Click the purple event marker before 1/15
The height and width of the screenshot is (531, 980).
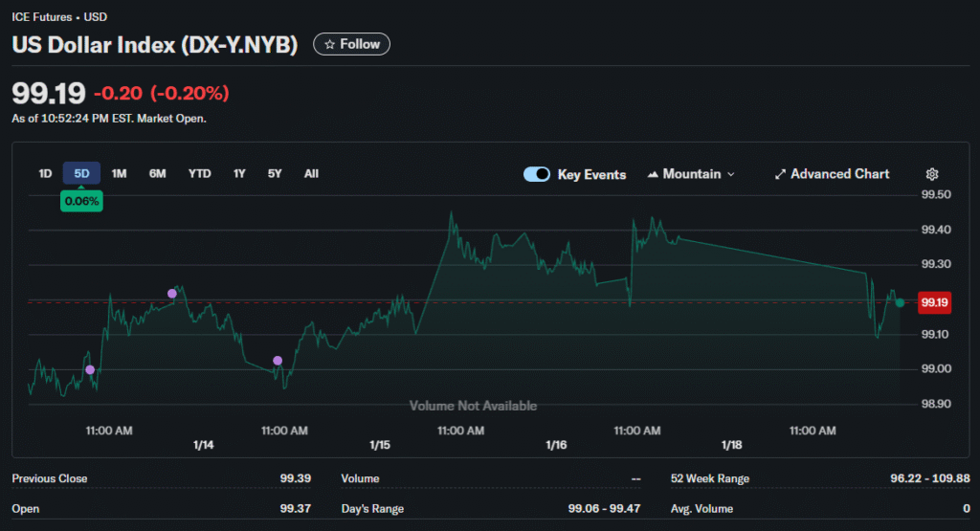(278, 361)
